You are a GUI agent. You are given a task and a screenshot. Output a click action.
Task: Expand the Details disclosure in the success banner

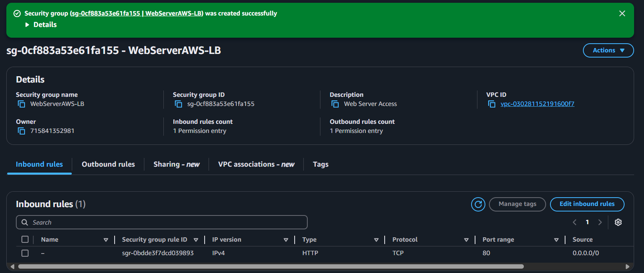point(41,25)
